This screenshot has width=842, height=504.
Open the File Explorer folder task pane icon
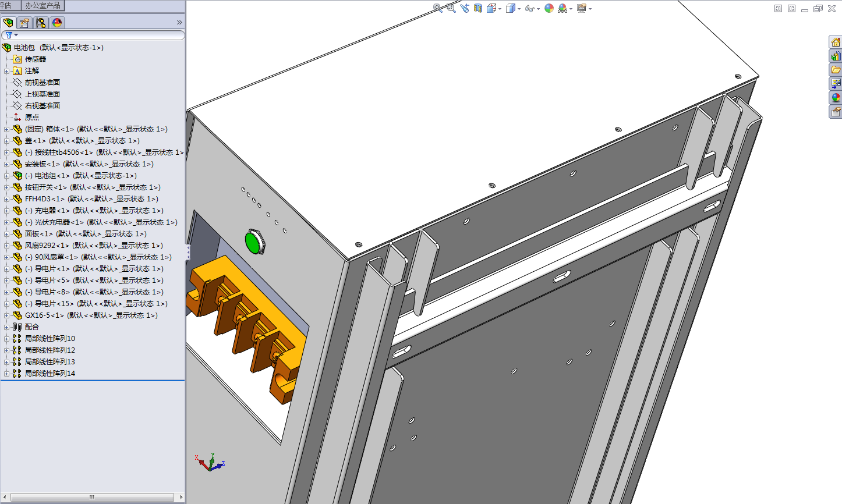836,70
